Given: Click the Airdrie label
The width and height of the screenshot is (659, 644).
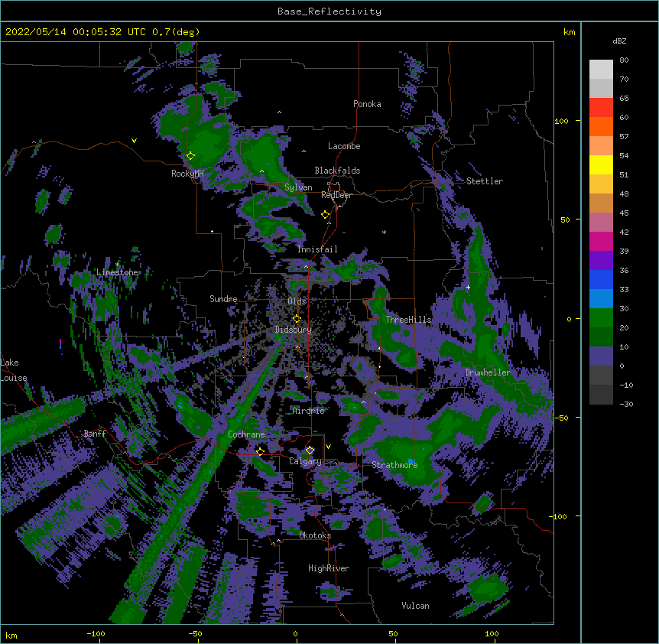Looking at the screenshot, I should (308, 411).
